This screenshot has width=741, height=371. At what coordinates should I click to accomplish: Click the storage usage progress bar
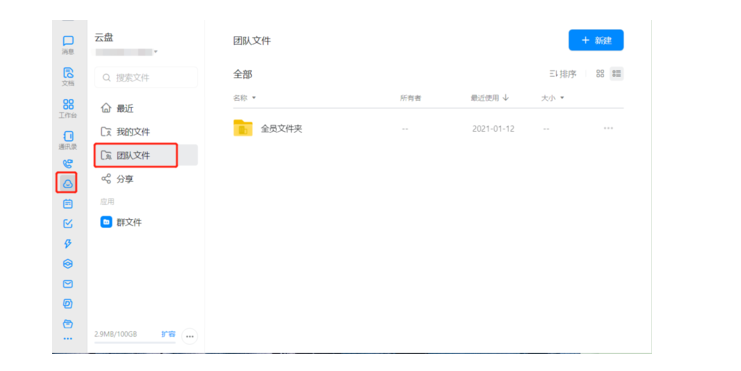point(135,343)
